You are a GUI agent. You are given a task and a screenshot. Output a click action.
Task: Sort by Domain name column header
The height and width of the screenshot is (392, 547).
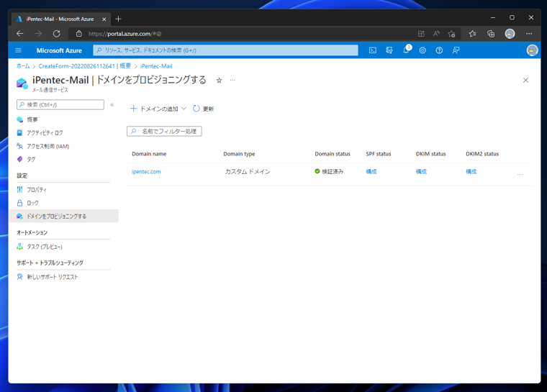pos(149,154)
